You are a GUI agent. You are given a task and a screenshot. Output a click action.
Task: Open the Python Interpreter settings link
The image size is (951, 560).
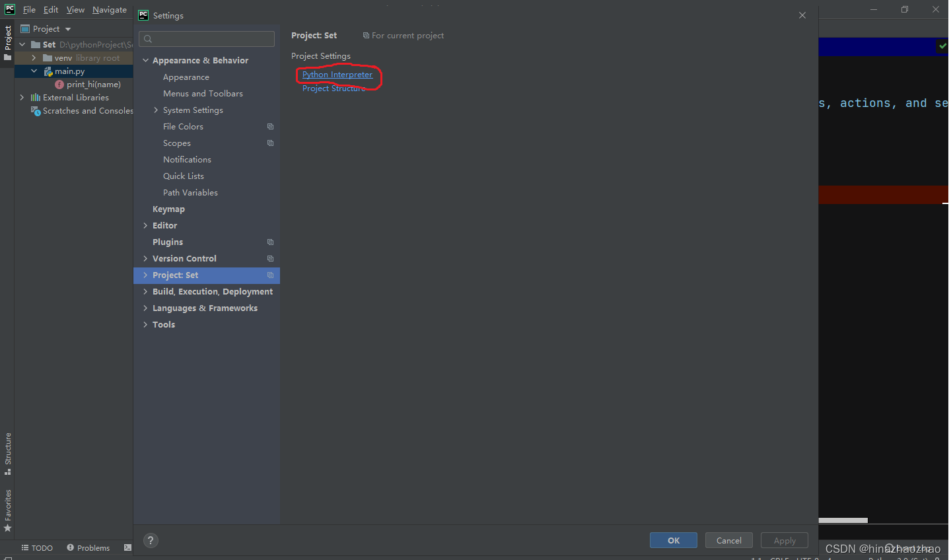point(337,75)
